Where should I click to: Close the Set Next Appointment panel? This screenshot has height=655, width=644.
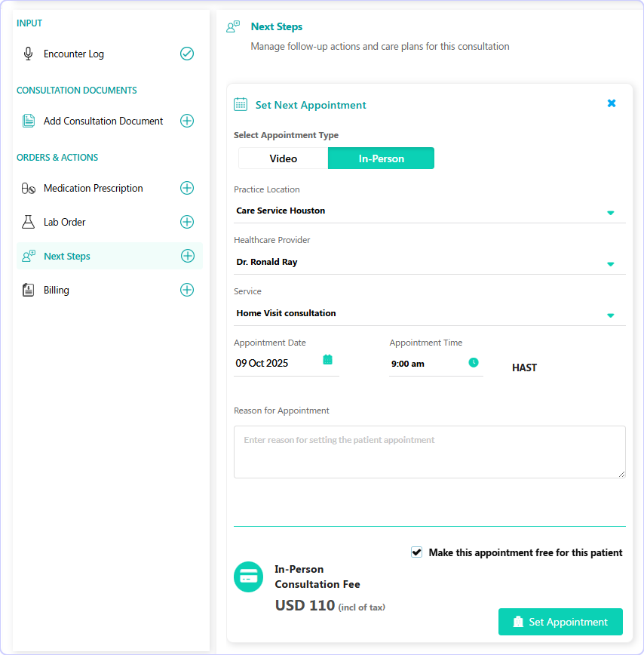pos(612,103)
